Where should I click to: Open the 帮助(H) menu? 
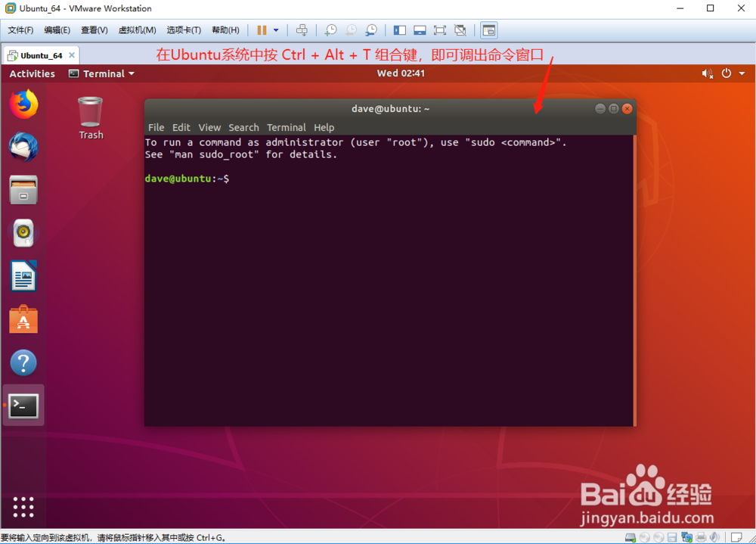(225, 30)
